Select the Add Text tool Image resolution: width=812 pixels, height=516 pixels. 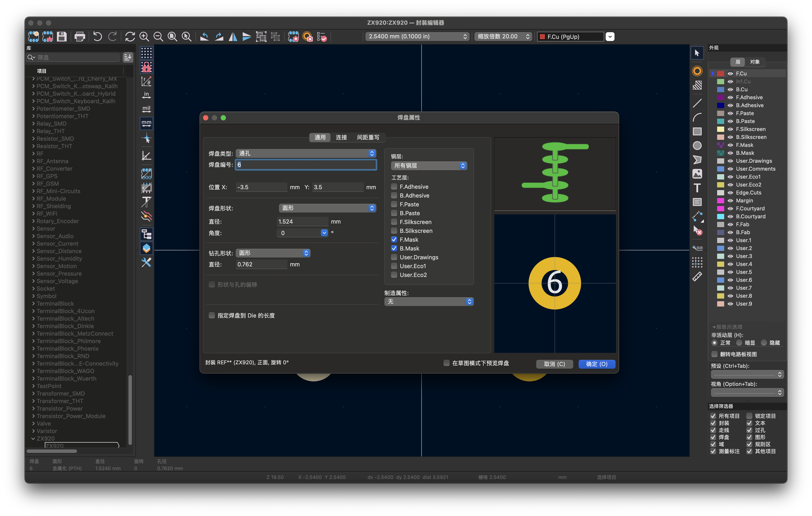[x=697, y=188]
